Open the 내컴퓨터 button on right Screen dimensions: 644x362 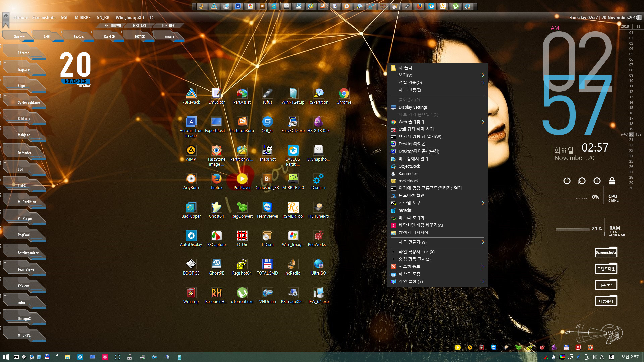click(606, 301)
